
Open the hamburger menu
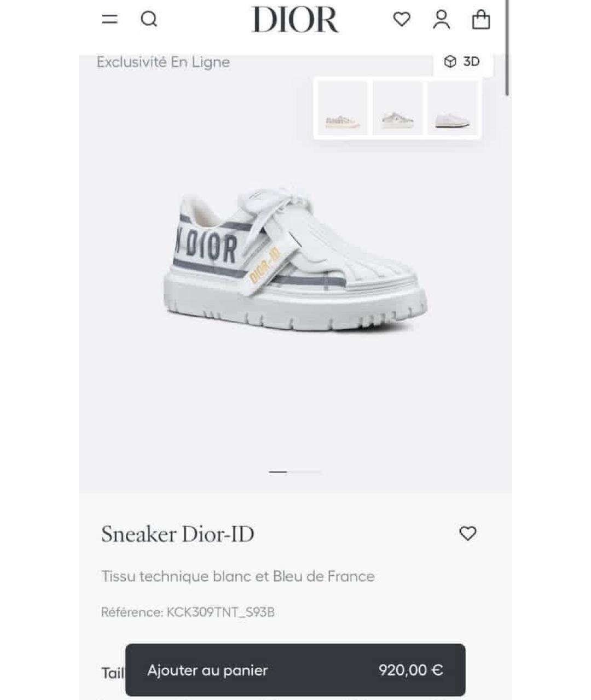tap(110, 19)
